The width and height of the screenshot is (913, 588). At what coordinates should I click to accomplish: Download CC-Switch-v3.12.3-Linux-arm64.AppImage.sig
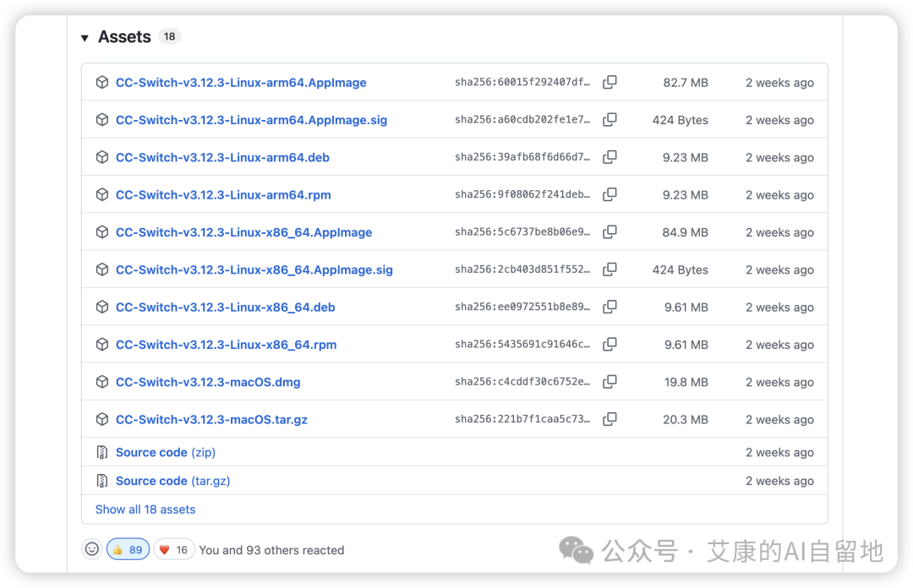[x=252, y=120]
